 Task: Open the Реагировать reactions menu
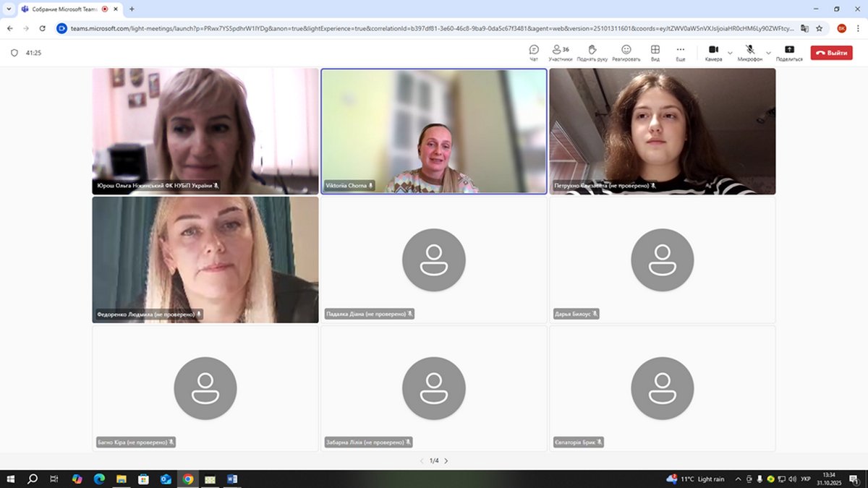coord(626,51)
